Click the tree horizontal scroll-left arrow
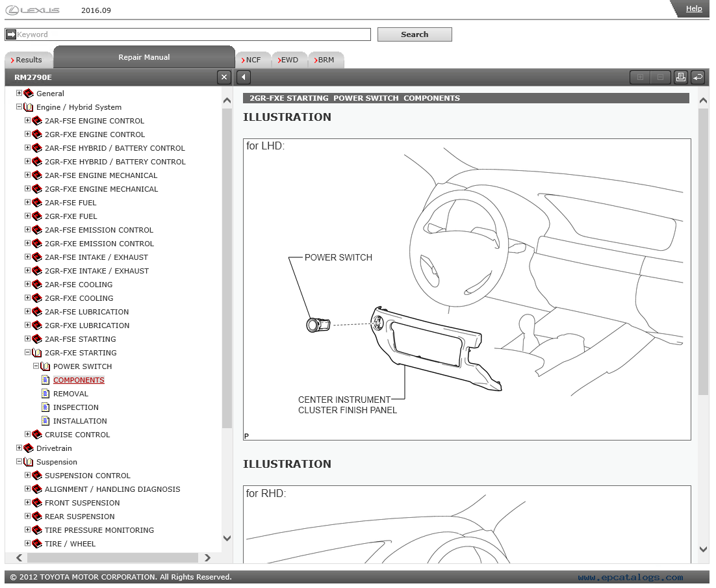Image resolution: width=716 pixels, height=588 pixels. [x=19, y=557]
